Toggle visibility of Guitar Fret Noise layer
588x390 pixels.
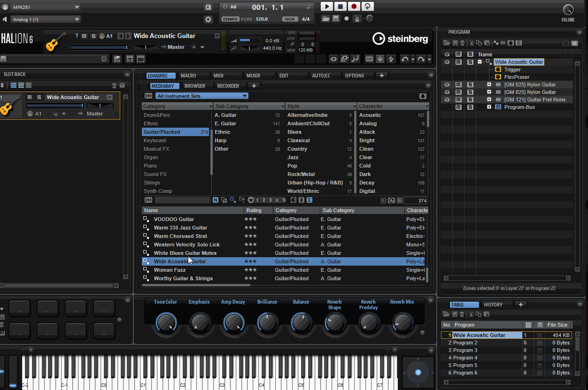(x=447, y=99)
